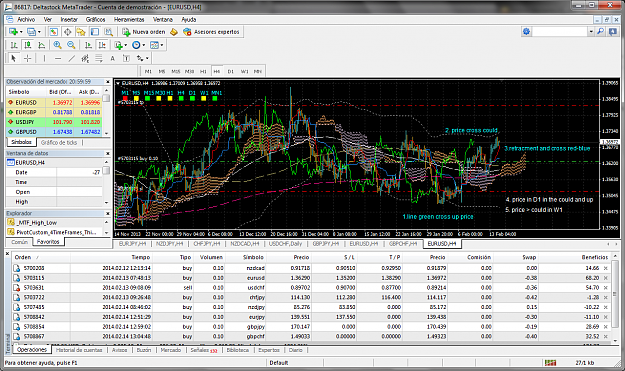Viewport: 625px width, 371px height.
Task: Toggle chart shift icon
Action: tap(102, 45)
